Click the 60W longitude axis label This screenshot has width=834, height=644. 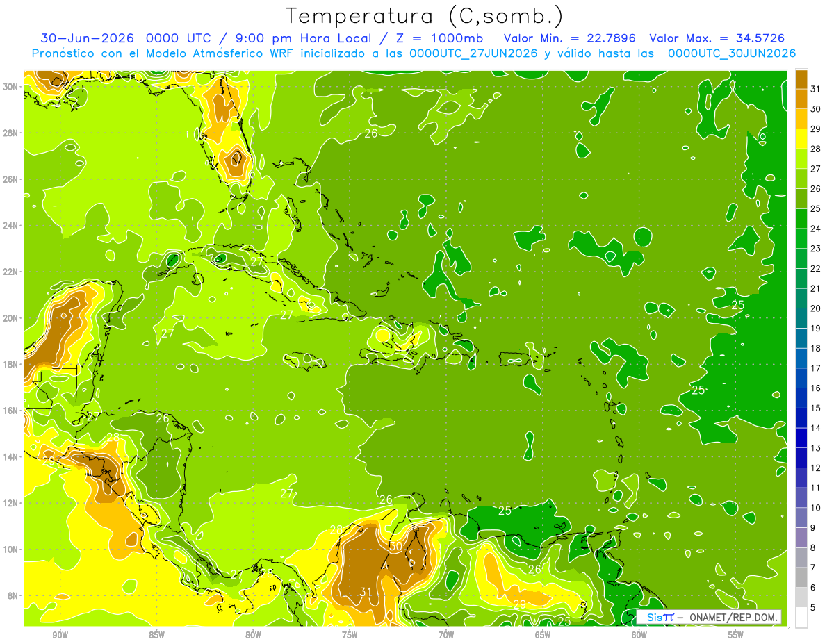639,636
